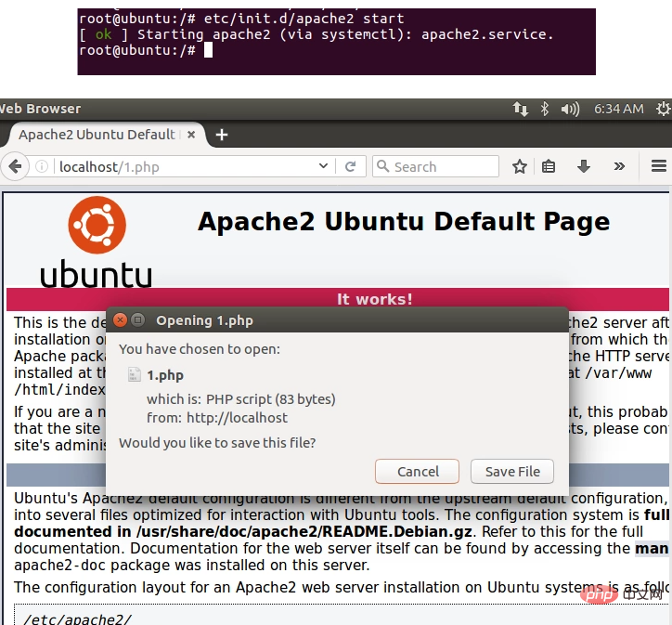
Task: Open the network indicator in top panel
Action: click(521, 109)
